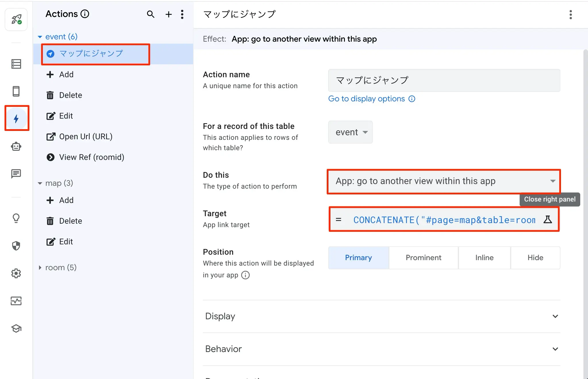Open the Views phone icon in the sidebar
Screen dimensions: 588x379
16,91
